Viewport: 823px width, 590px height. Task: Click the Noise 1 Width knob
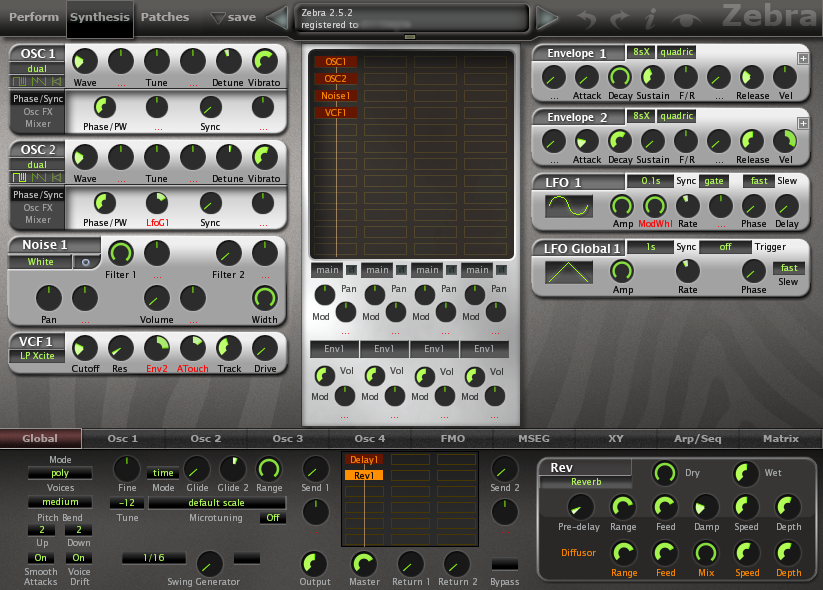265,298
